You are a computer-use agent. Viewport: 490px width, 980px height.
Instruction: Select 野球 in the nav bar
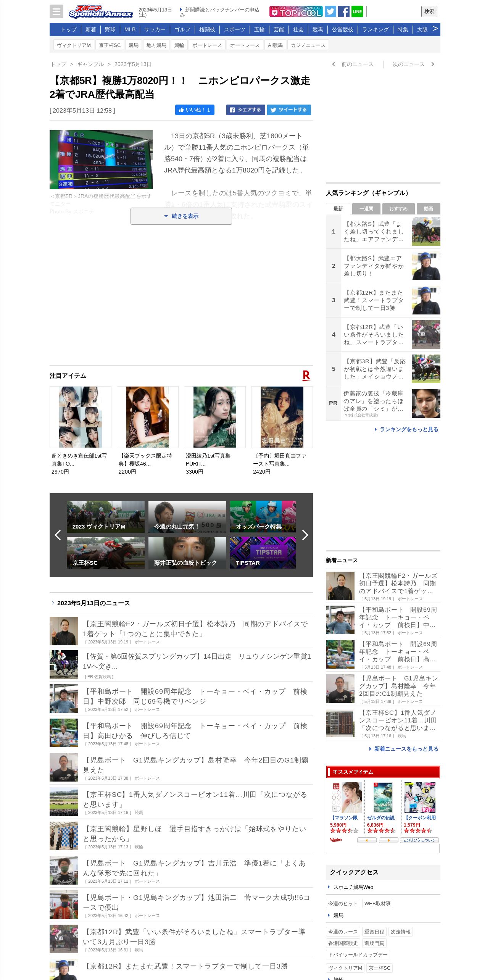110,29
